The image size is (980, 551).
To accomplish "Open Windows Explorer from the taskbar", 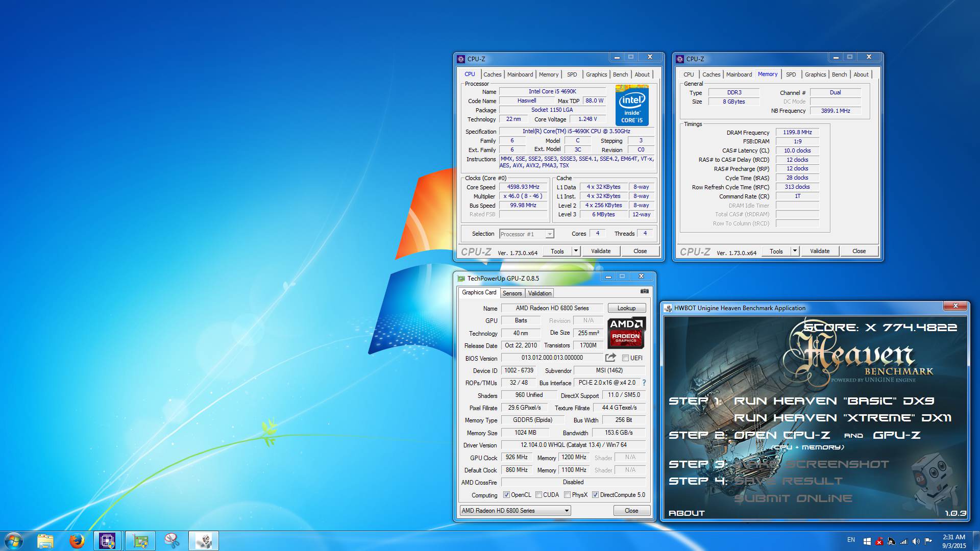I will tap(45, 541).
